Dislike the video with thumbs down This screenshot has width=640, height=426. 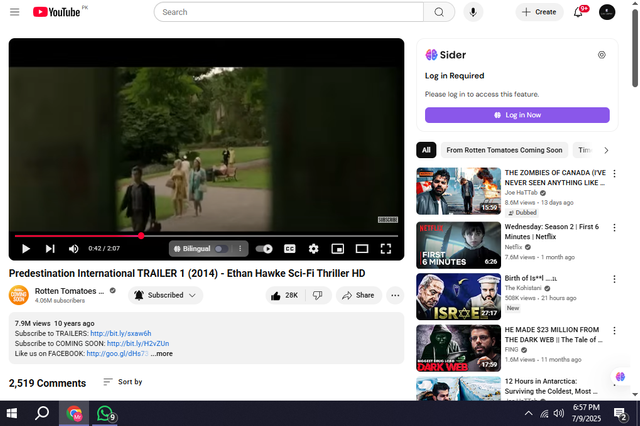[318, 295]
